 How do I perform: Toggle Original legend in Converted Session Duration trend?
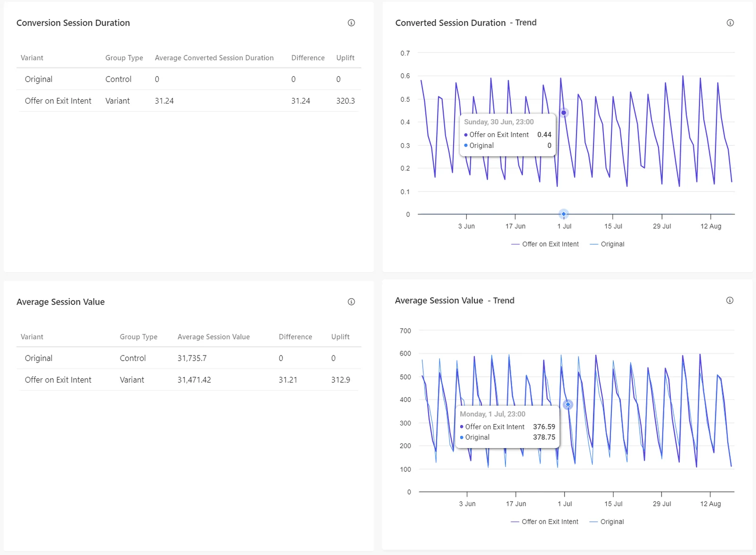tap(607, 244)
